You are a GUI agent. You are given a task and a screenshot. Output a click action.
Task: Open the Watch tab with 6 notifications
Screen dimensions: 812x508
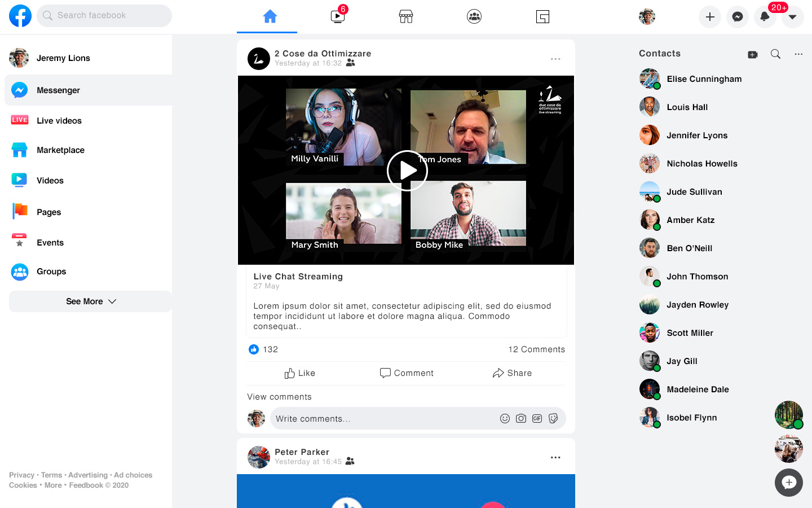(x=338, y=15)
